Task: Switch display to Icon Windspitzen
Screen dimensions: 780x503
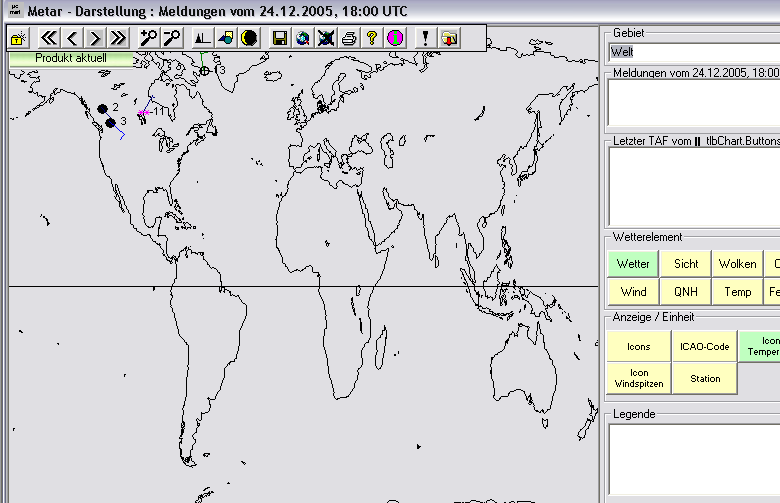Action: click(x=638, y=379)
